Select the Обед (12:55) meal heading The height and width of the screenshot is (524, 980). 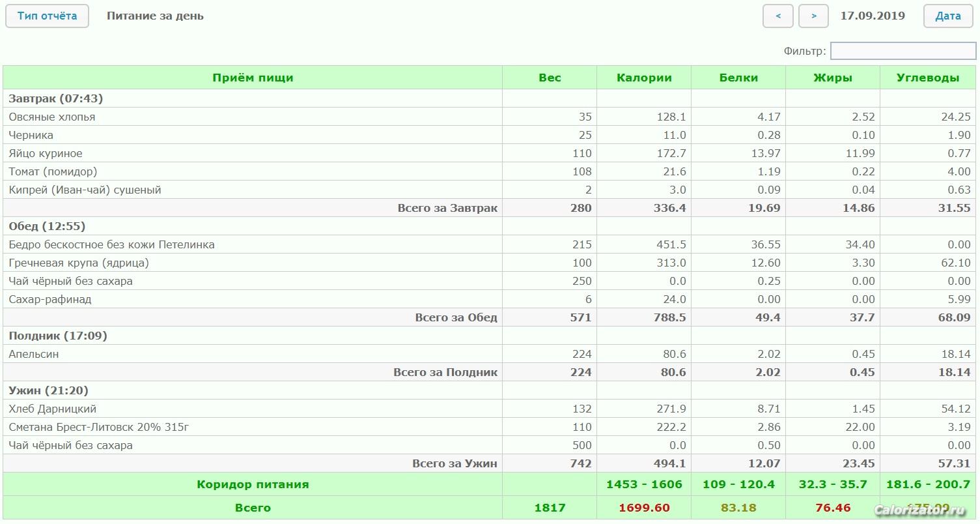(47, 226)
